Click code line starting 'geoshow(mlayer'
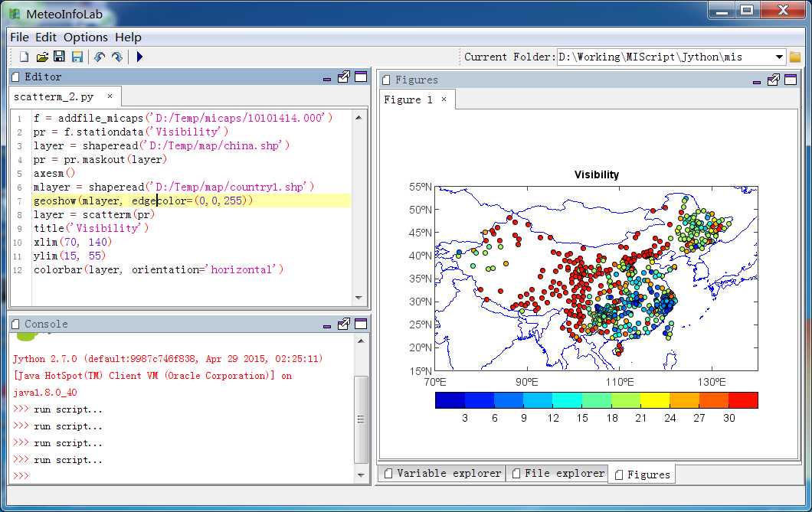The width and height of the screenshot is (812, 512). click(x=143, y=201)
